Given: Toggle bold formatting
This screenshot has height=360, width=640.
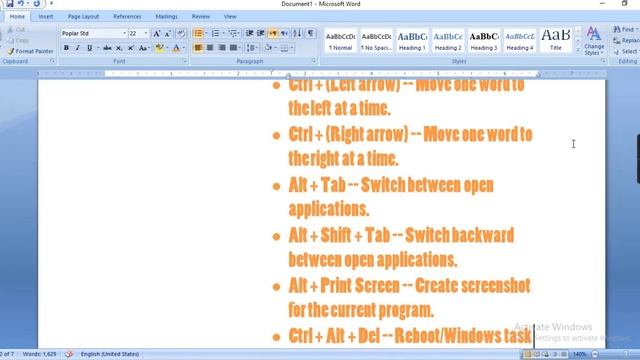Looking at the screenshot, I should (x=66, y=48).
